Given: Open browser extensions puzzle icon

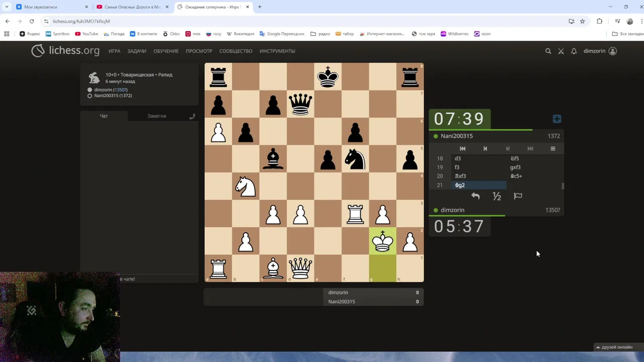Looking at the screenshot, I should tap(599, 21).
